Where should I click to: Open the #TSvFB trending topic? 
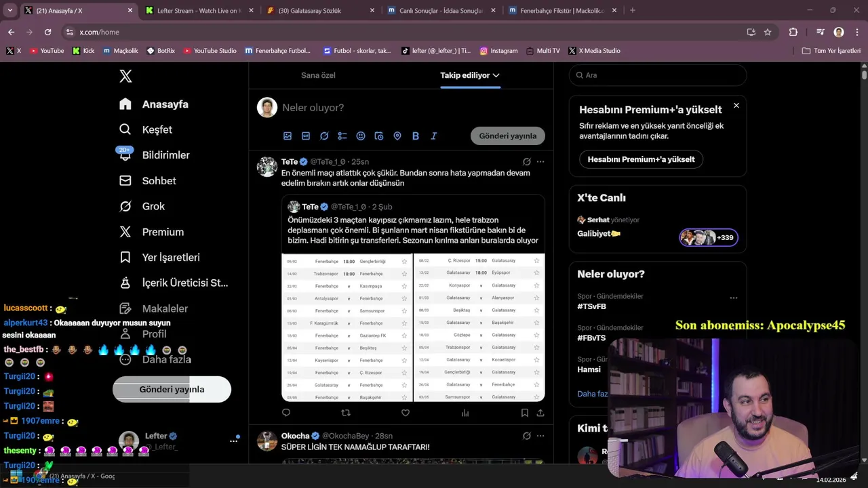pyautogui.click(x=591, y=306)
